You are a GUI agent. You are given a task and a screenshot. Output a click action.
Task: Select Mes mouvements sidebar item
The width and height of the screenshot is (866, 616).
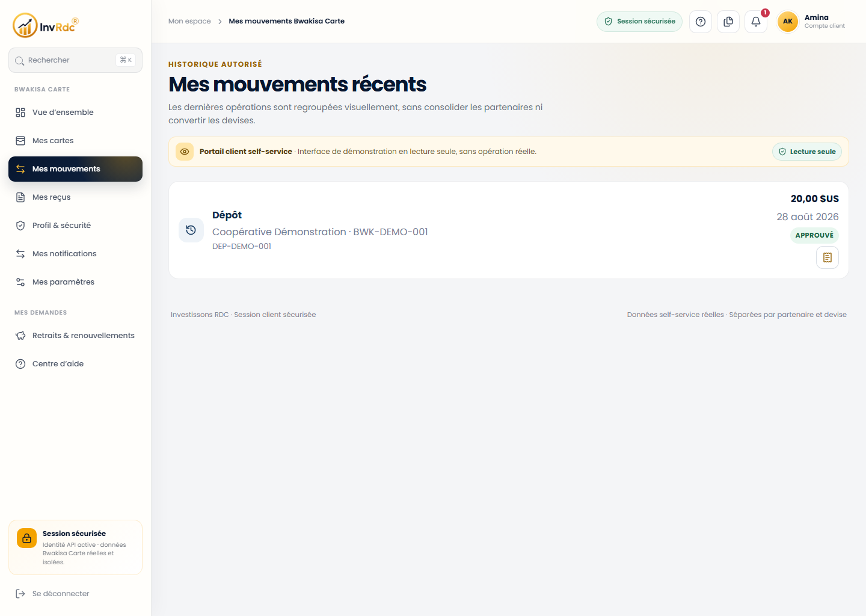[x=75, y=169]
